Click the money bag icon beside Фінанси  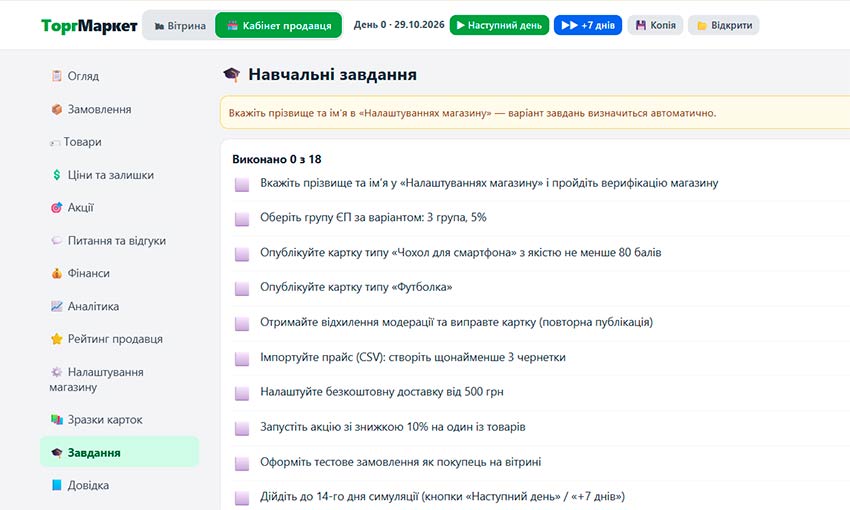click(56, 273)
